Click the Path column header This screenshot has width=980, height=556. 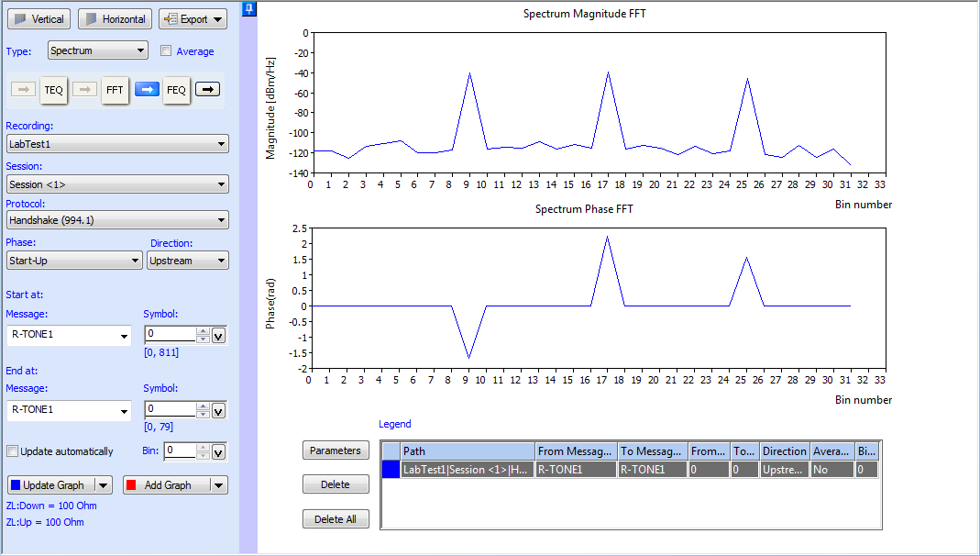click(468, 450)
